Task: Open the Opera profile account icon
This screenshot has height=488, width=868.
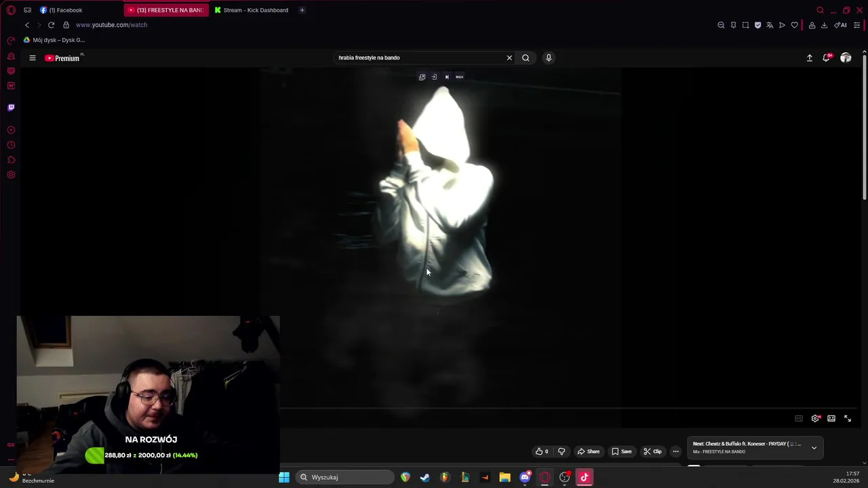Action: 812,25
